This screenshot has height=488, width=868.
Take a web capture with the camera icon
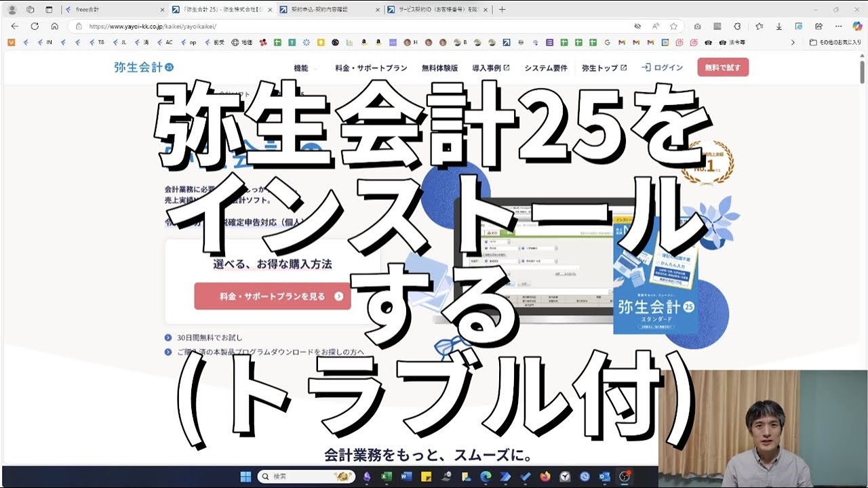[698, 26]
